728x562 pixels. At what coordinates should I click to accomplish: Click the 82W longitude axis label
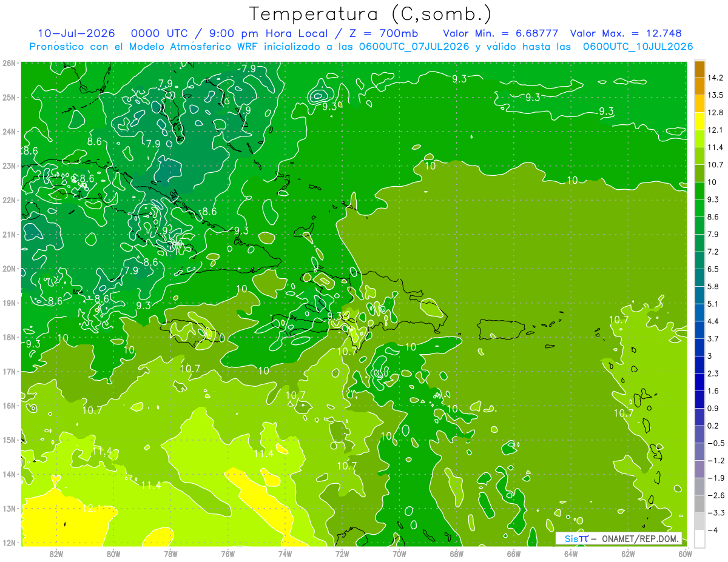[56, 554]
